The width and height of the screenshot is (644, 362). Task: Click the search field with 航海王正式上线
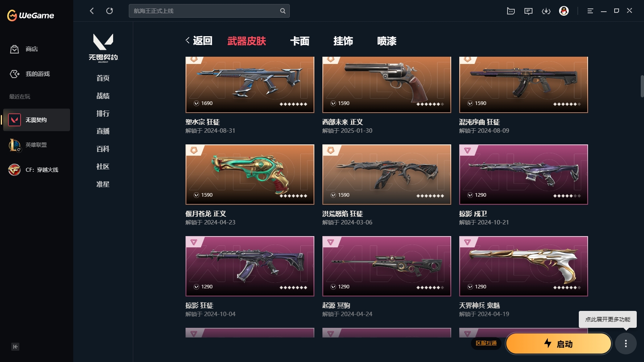[209, 11]
